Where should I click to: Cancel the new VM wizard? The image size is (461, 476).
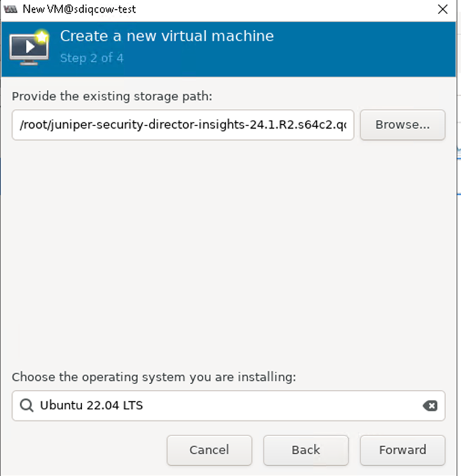(x=209, y=450)
